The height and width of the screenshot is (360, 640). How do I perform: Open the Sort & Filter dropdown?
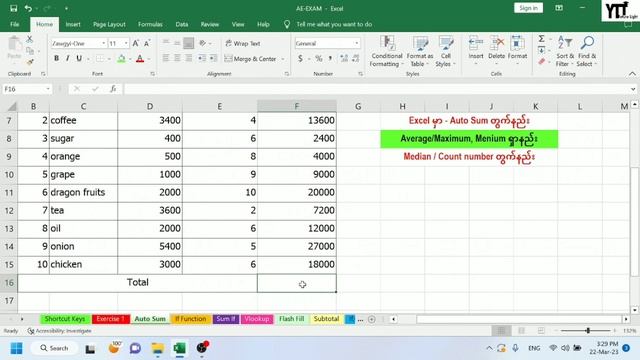click(565, 51)
